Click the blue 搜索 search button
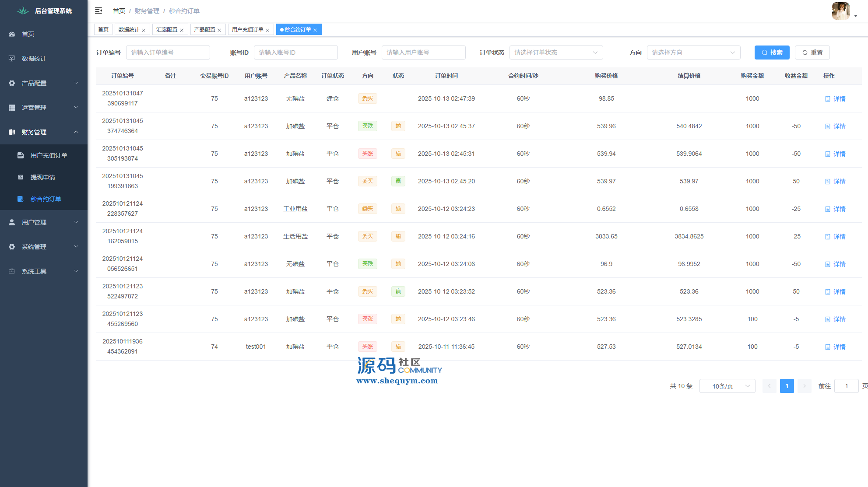This screenshot has width=868, height=487. click(772, 53)
